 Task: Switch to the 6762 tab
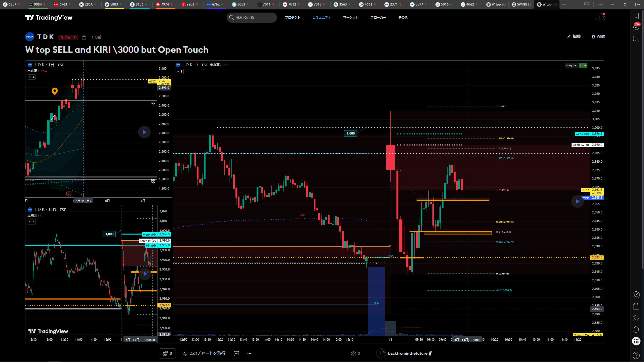[216, 4]
